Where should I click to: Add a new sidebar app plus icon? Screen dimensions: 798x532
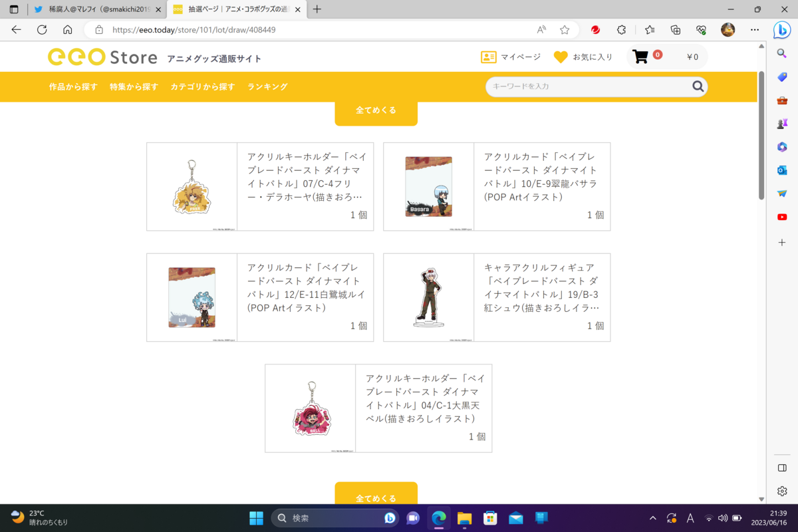782,243
